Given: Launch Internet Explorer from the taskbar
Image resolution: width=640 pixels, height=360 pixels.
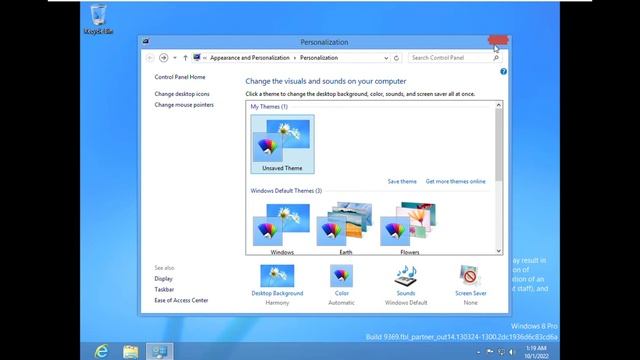Looking at the screenshot, I should click(x=101, y=351).
